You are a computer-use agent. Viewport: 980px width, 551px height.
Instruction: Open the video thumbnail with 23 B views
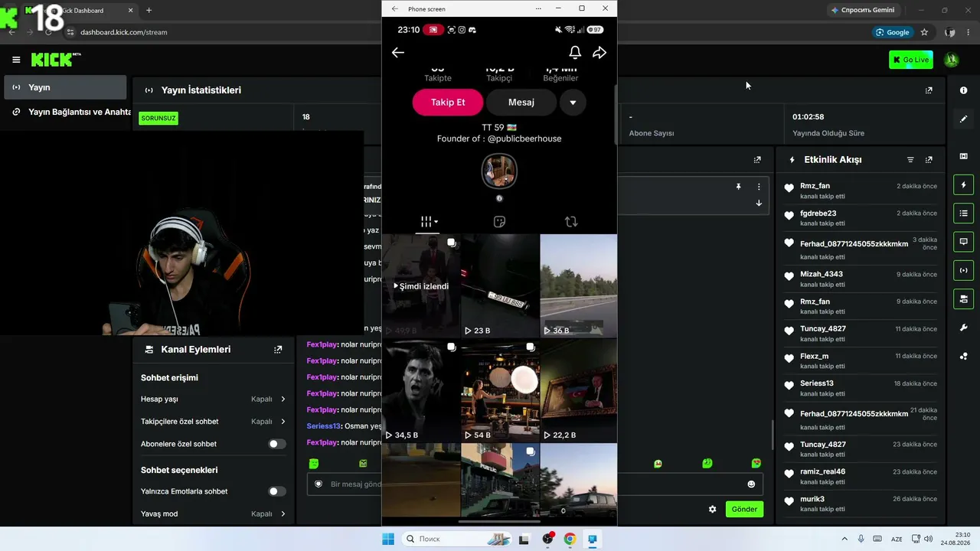(x=500, y=286)
